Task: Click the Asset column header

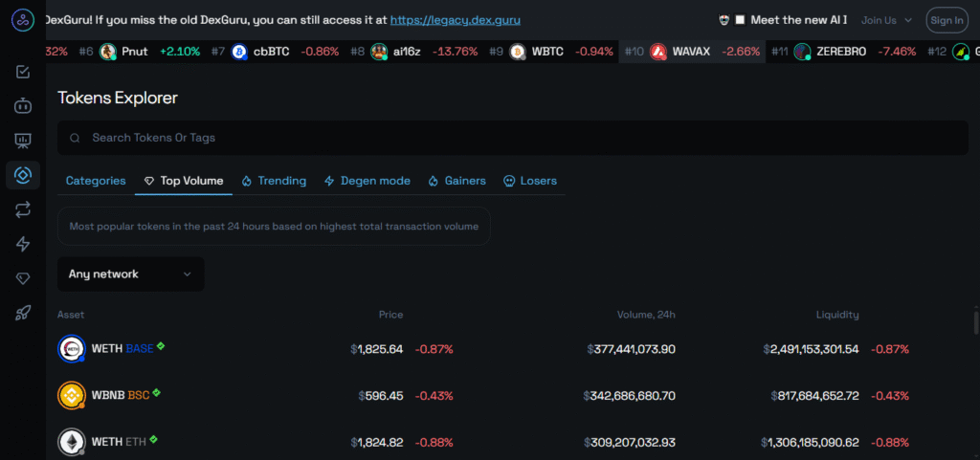Action: (x=71, y=315)
